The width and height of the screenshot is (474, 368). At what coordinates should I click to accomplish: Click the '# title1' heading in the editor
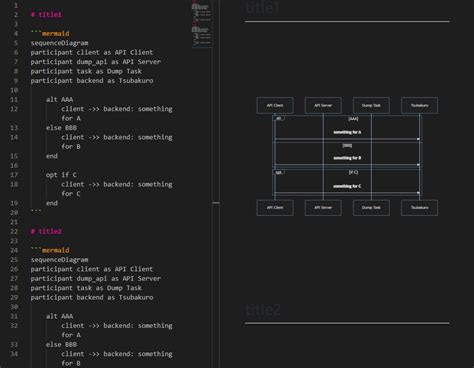[x=46, y=15]
